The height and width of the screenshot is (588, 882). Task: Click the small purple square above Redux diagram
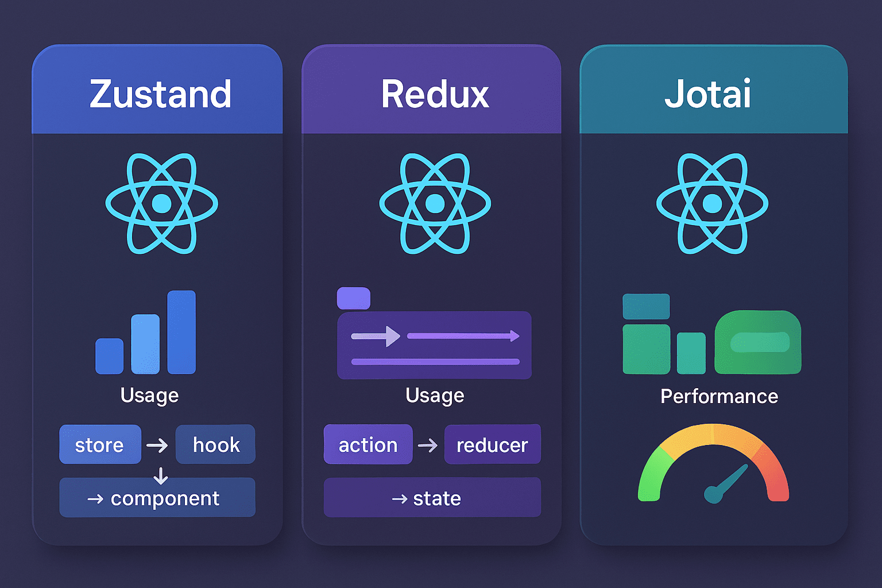click(x=354, y=299)
